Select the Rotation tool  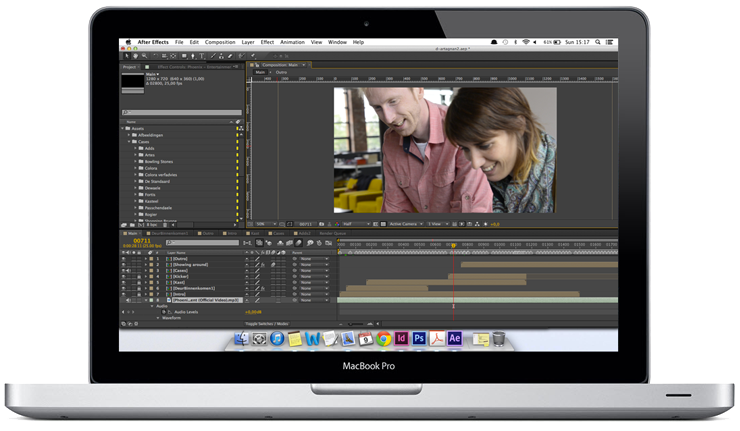[155, 56]
